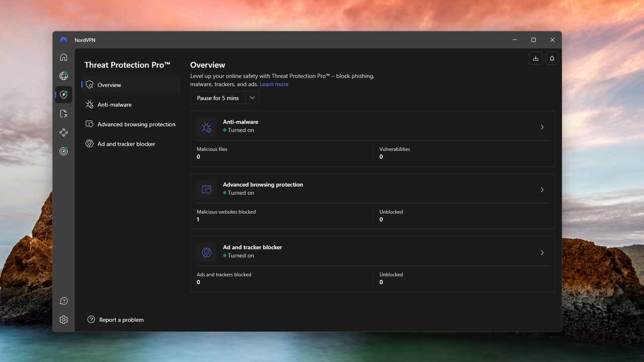644x362 pixels.
Task: Click the Anti-malware card title
Action: (240, 122)
